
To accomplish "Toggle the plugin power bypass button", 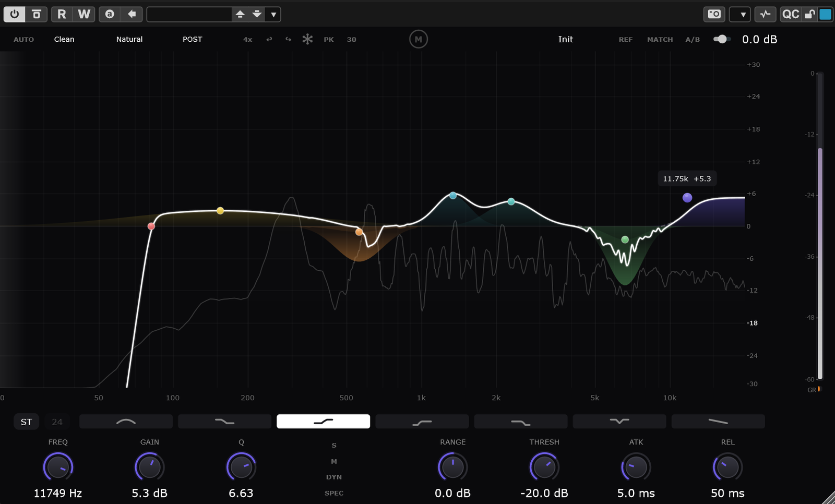I will point(14,14).
